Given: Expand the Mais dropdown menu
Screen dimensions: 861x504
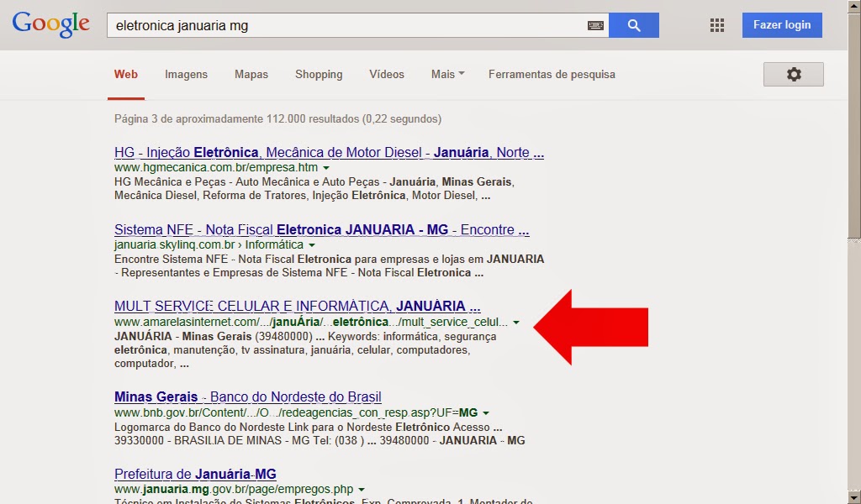Looking at the screenshot, I should click(447, 74).
